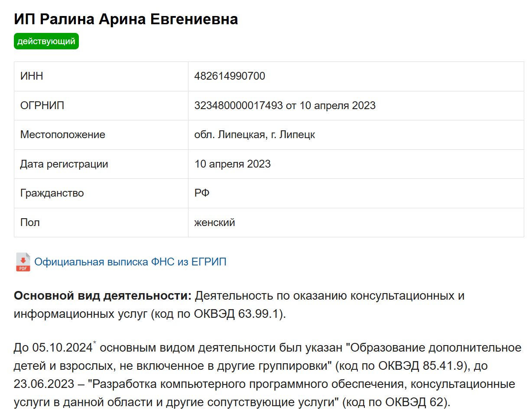Select the heading "ИП Ралина Арина Евгениевна"

(x=126, y=19)
